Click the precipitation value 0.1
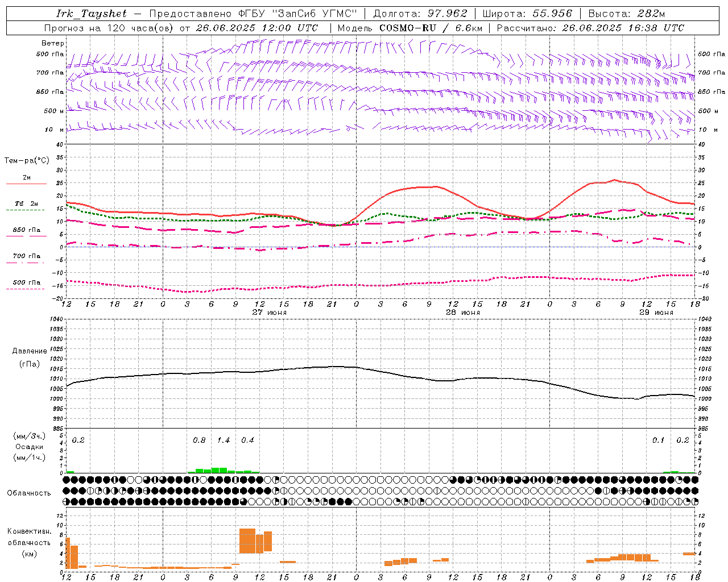 pyautogui.click(x=659, y=440)
